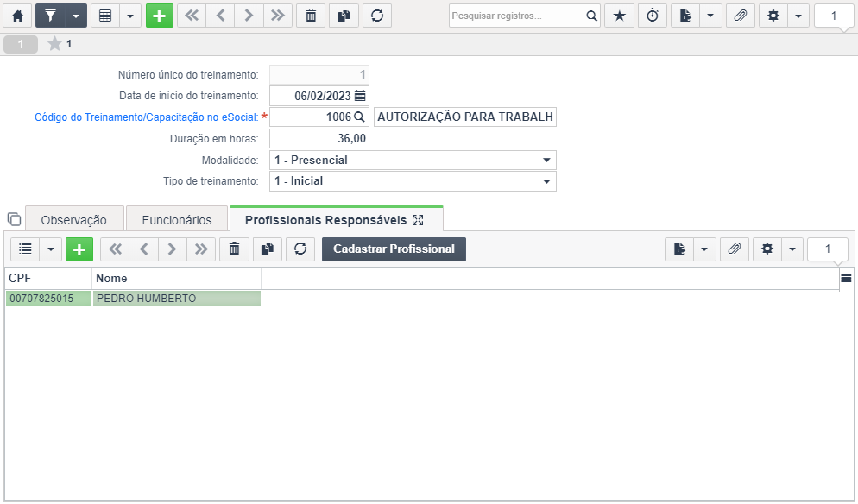This screenshot has width=858, height=504.
Task: Expand the filter dropdown arrow in top toolbar
Action: point(76,16)
